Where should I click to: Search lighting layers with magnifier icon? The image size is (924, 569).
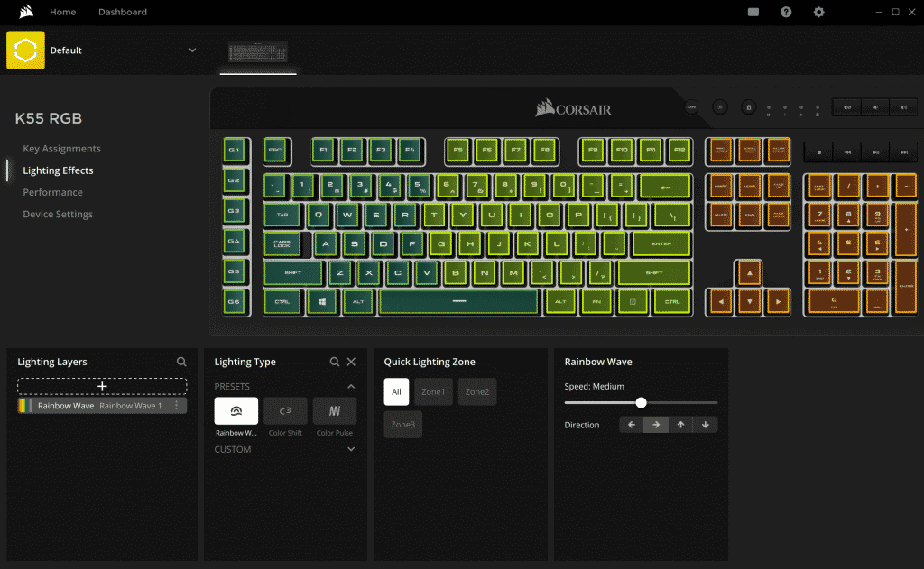(x=181, y=362)
